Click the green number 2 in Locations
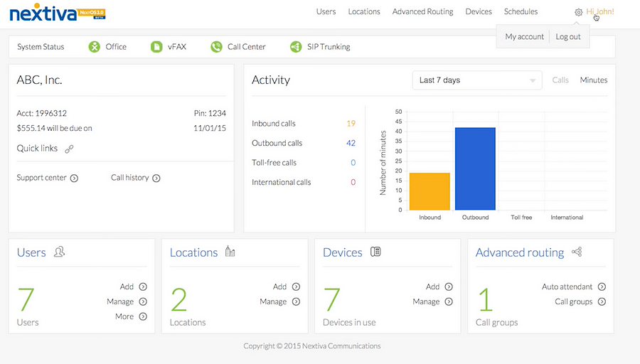 [179, 299]
